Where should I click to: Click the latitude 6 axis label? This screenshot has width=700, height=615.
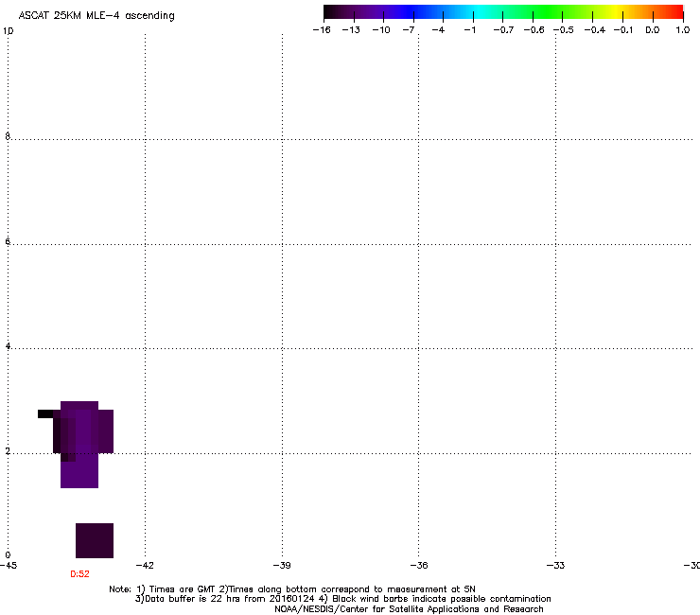tap(8, 241)
